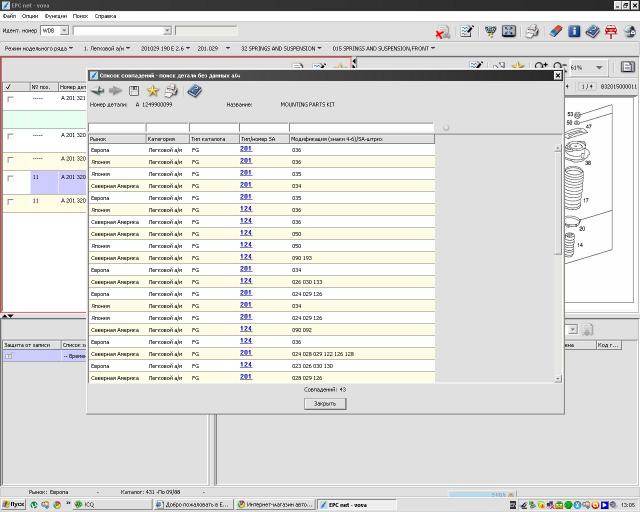Open the blue books icon in main toolbar
Screen dimensions: 640x512
tap(592, 32)
